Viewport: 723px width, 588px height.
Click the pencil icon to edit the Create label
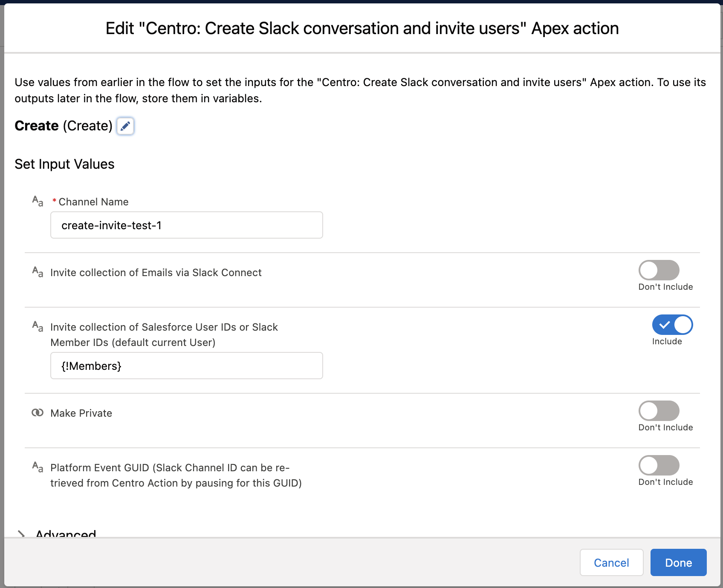click(x=125, y=126)
